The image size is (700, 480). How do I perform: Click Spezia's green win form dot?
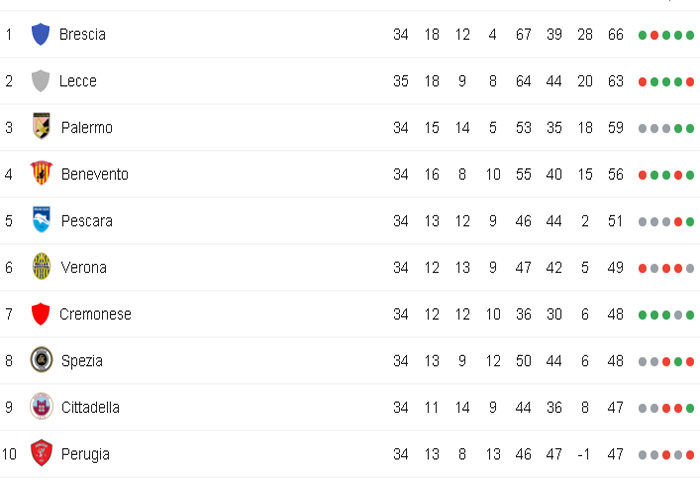(678, 362)
